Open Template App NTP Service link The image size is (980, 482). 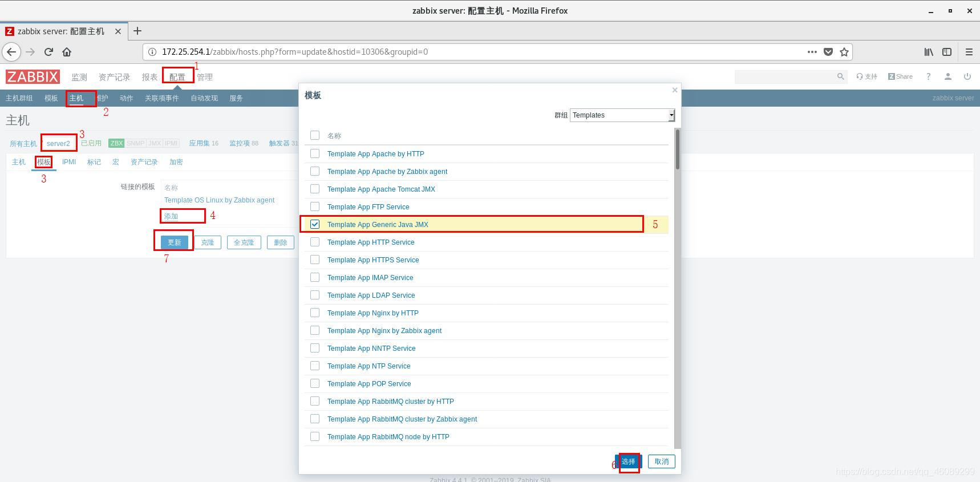pos(368,366)
